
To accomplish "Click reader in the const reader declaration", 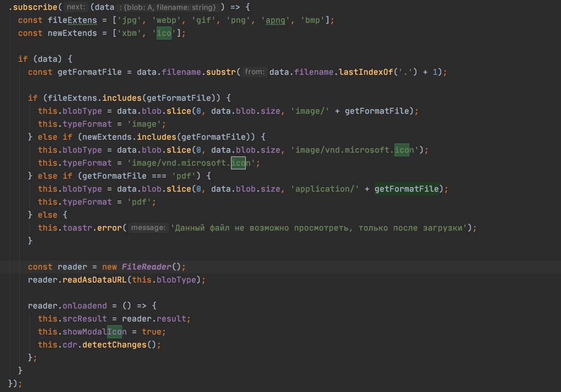I will [72, 267].
